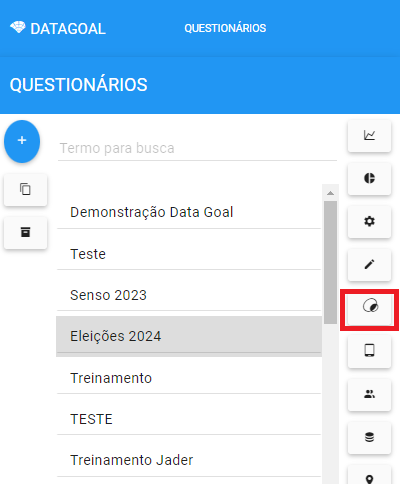Click the tablet device icon
The height and width of the screenshot is (484, 400).
(x=369, y=351)
